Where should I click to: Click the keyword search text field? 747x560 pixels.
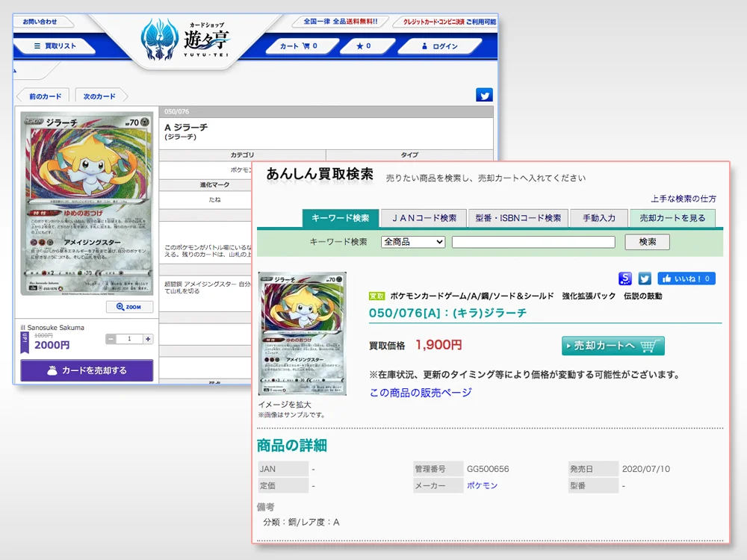click(x=533, y=242)
